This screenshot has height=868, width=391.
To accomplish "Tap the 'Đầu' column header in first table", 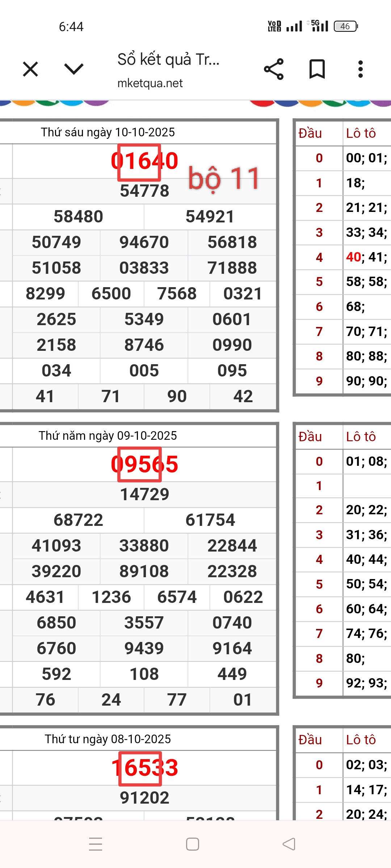I will 310,133.
